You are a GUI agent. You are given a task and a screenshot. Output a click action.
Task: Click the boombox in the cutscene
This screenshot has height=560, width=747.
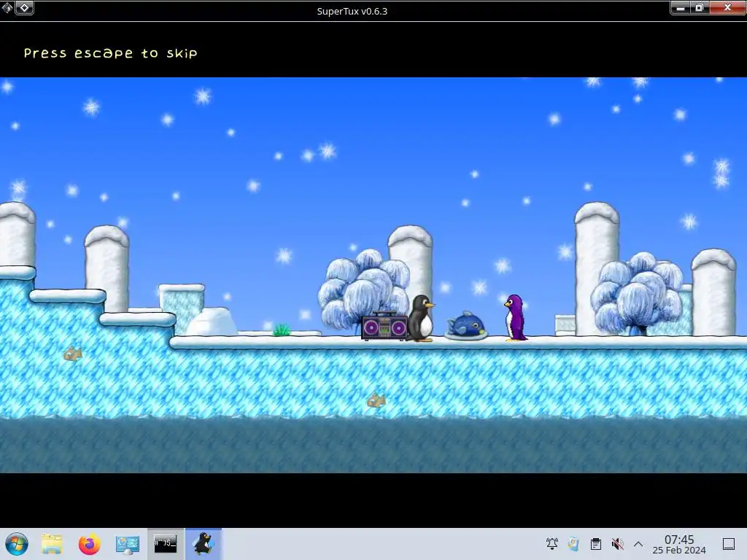click(x=384, y=326)
